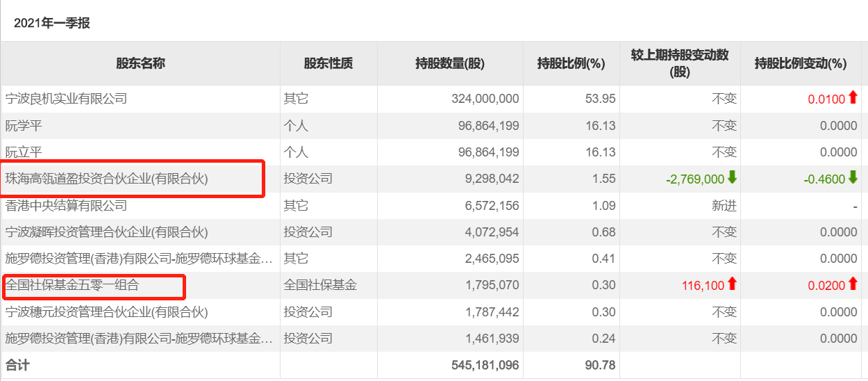Click the 0.0200 ratio change value
Image resolution: width=868 pixels, height=381 pixels.
point(827,285)
